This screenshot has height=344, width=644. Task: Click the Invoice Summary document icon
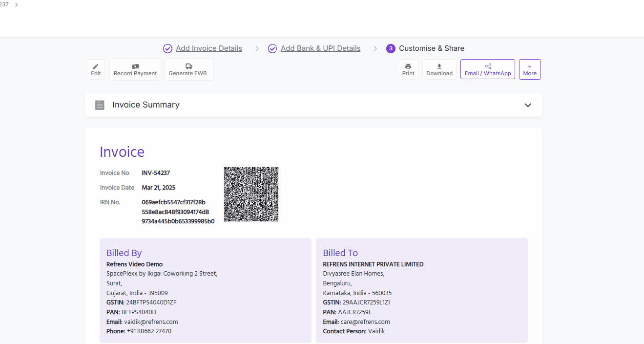pyautogui.click(x=100, y=105)
